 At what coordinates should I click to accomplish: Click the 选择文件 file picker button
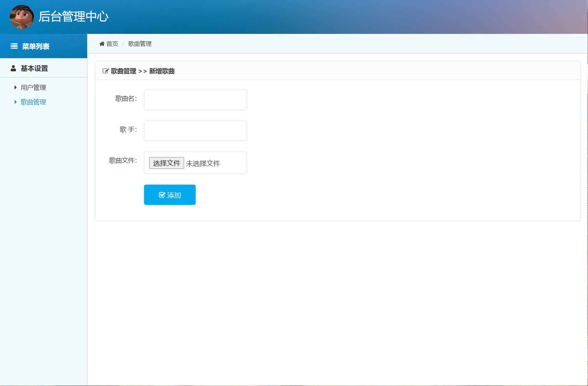pos(166,163)
